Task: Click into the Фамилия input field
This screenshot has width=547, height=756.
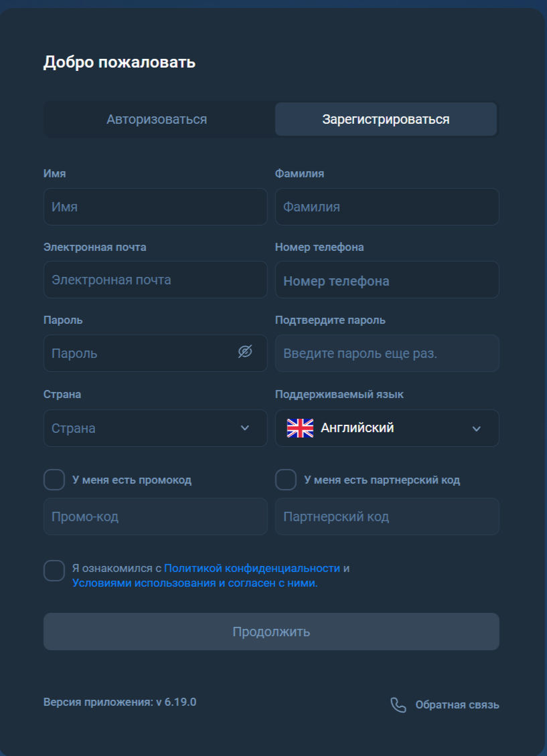Action: (387, 207)
